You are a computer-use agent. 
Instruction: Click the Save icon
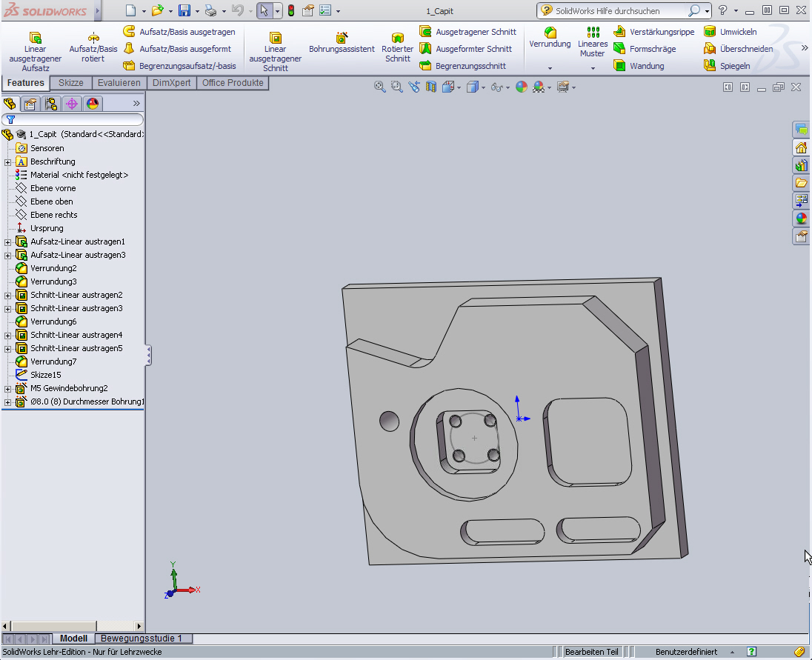click(x=184, y=10)
